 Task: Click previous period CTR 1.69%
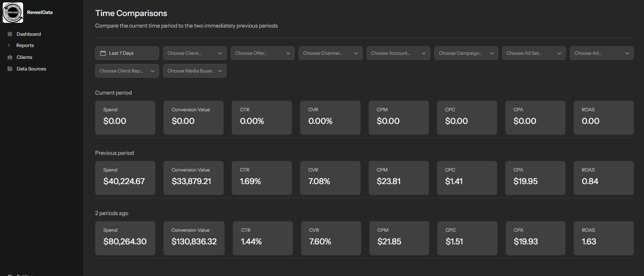point(262,178)
